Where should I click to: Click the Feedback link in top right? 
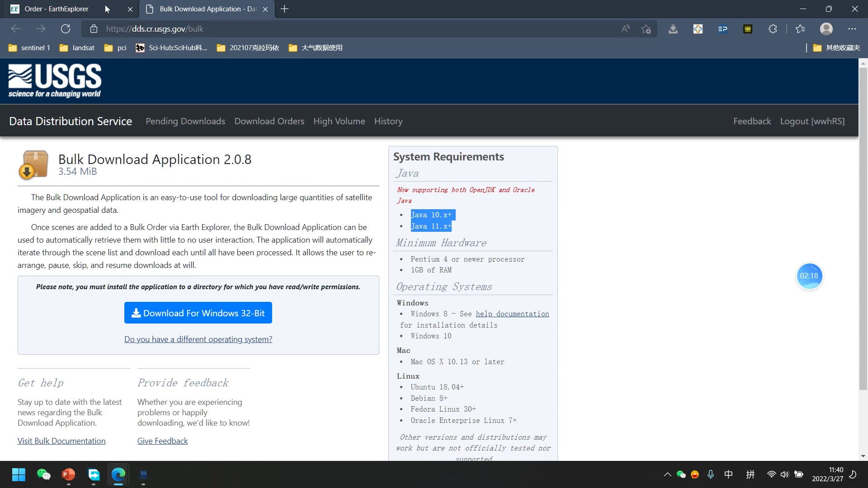(x=752, y=121)
